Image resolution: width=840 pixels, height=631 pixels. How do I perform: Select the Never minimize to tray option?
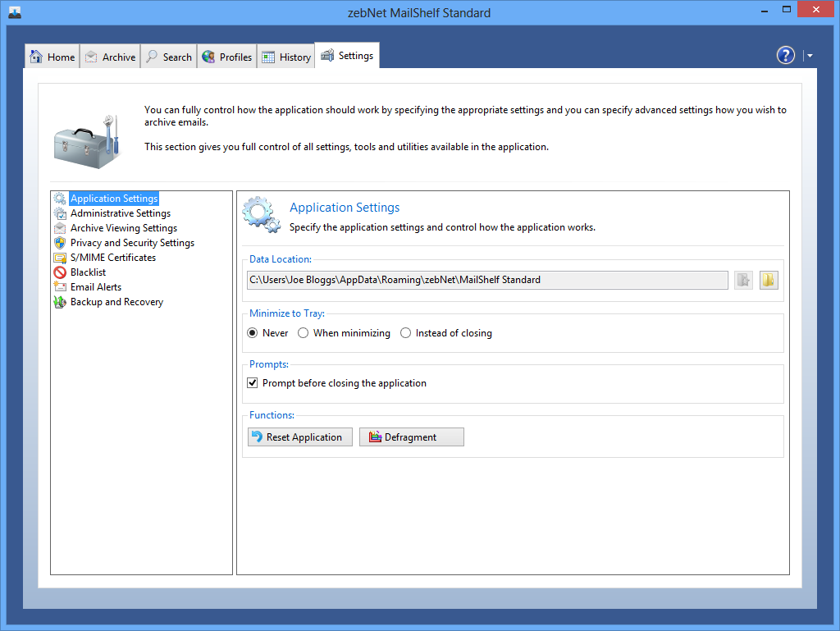pos(253,333)
